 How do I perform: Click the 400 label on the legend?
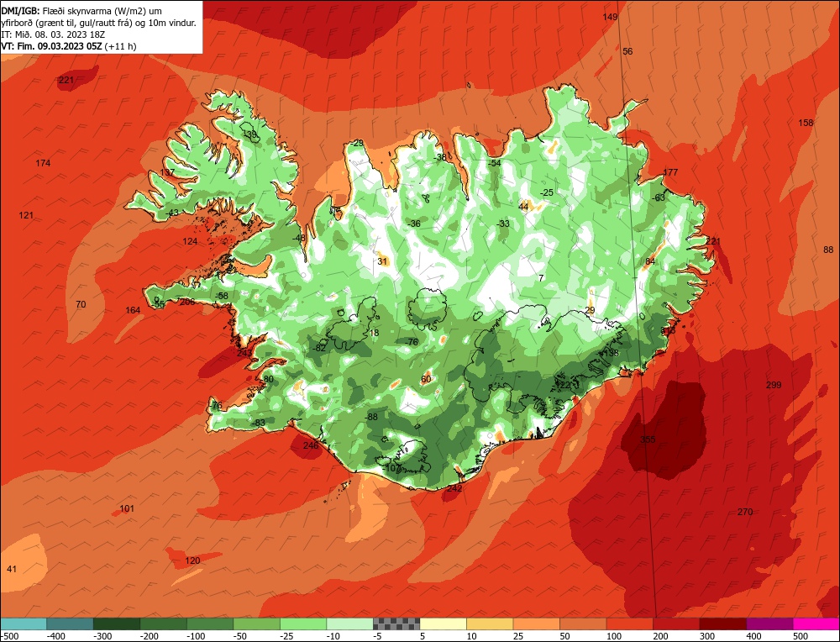tap(754, 636)
